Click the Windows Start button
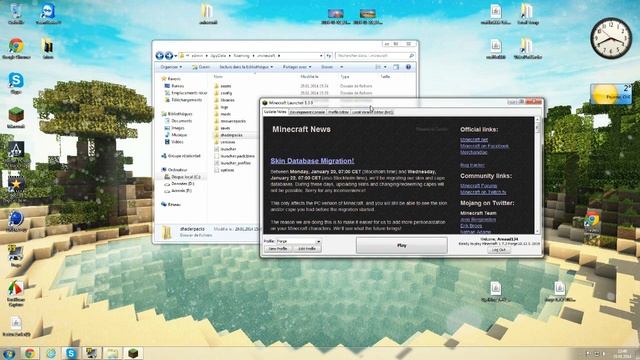Image resolution: width=640 pixels, height=360 pixels. [9, 353]
